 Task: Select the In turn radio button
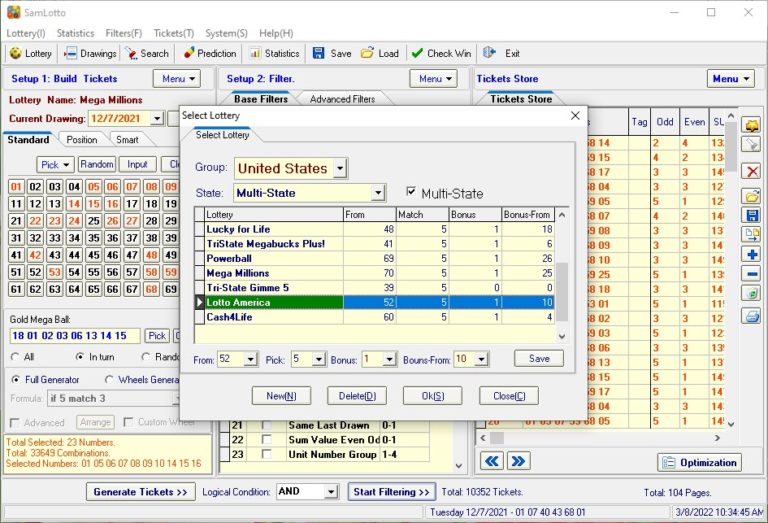(x=80, y=357)
